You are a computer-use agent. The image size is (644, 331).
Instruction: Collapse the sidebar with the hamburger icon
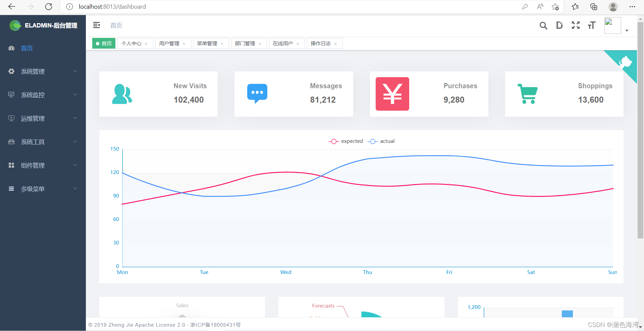pos(96,25)
